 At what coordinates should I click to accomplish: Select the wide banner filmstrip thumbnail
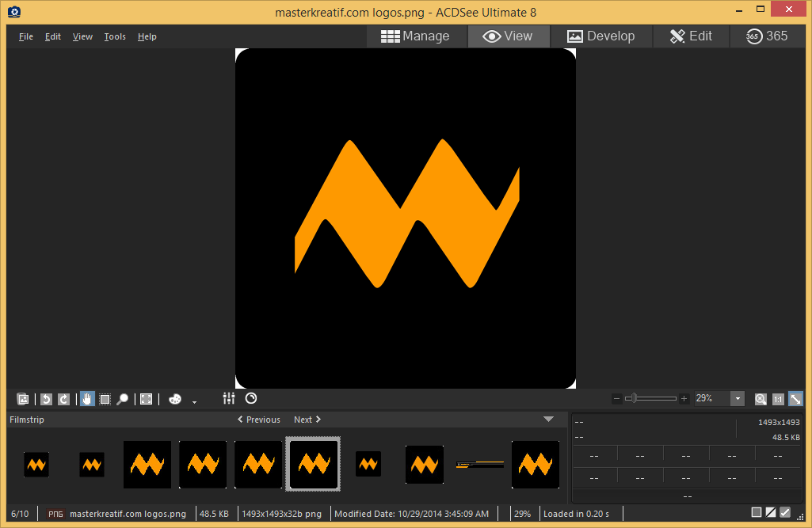tap(479, 465)
